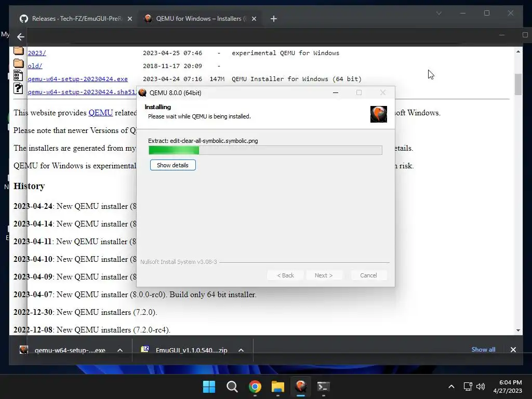532x399 pixels.
Task: Open the browser tab search chevron
Action: point(438,13)
